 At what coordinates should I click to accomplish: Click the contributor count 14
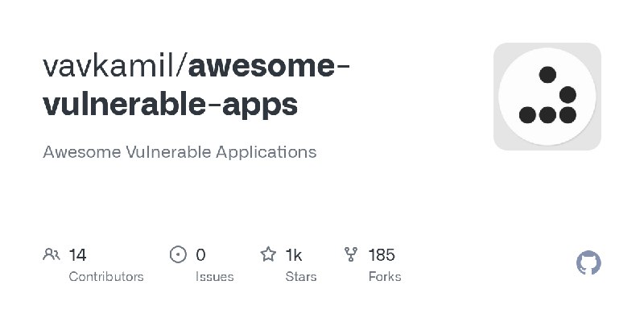click(x=77, y=255)
